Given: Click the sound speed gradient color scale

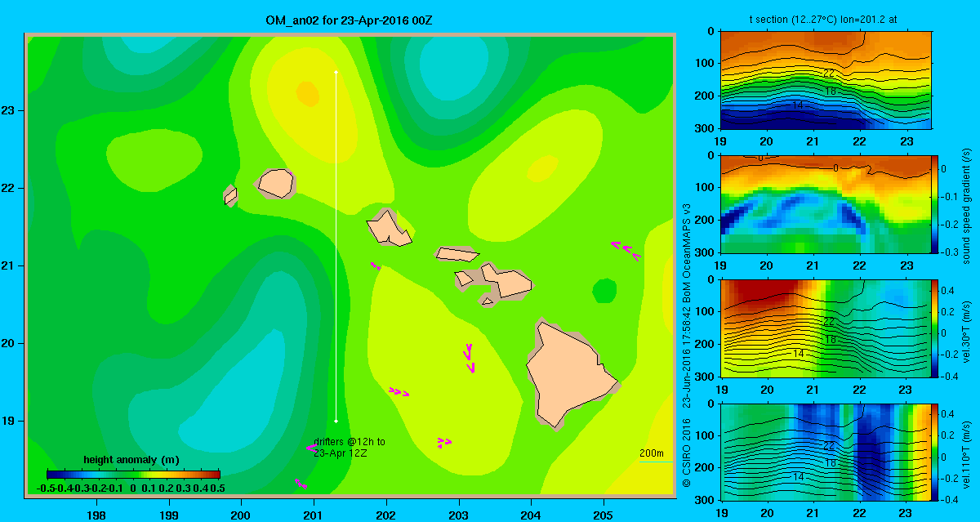Looking at the screenshot, I should 935,203.
